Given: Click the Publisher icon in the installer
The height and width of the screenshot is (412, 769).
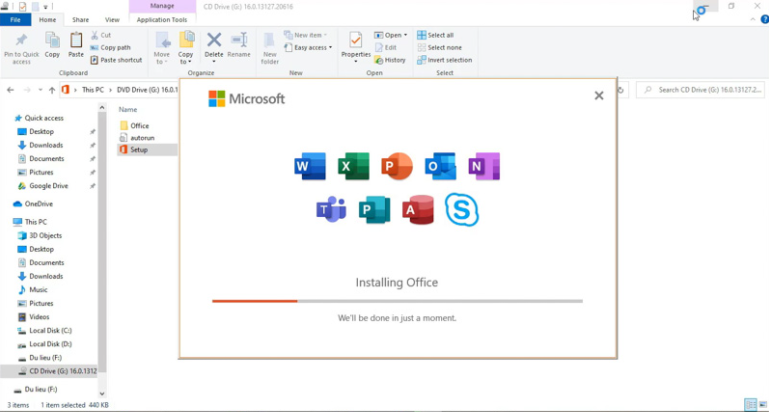Looking at the screenshot, I should [375, 210].
